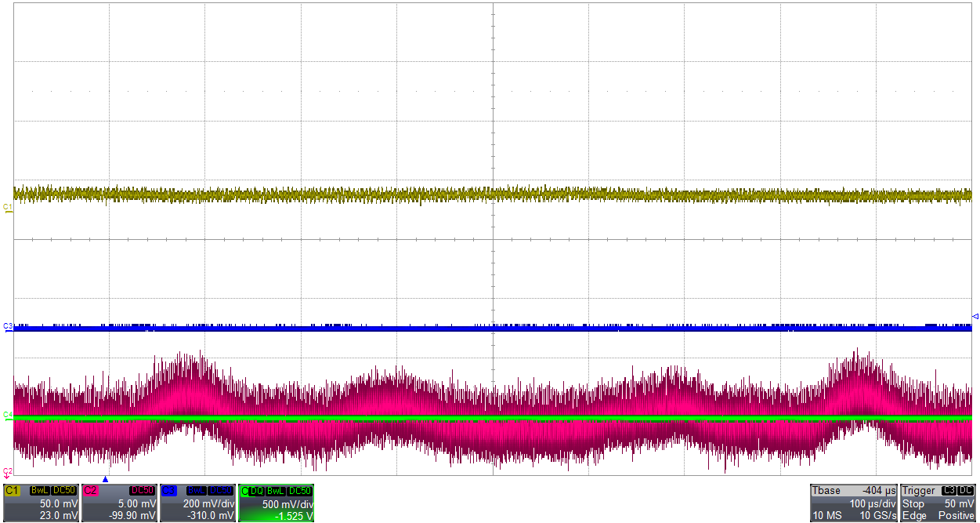The image size is (980, 523).
Task: Click the BwL badge in C4 box
Action: click(275, 490)
